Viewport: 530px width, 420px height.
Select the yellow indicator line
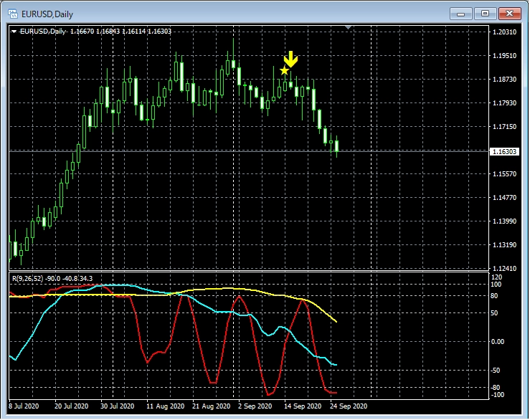tap(215, 289)
